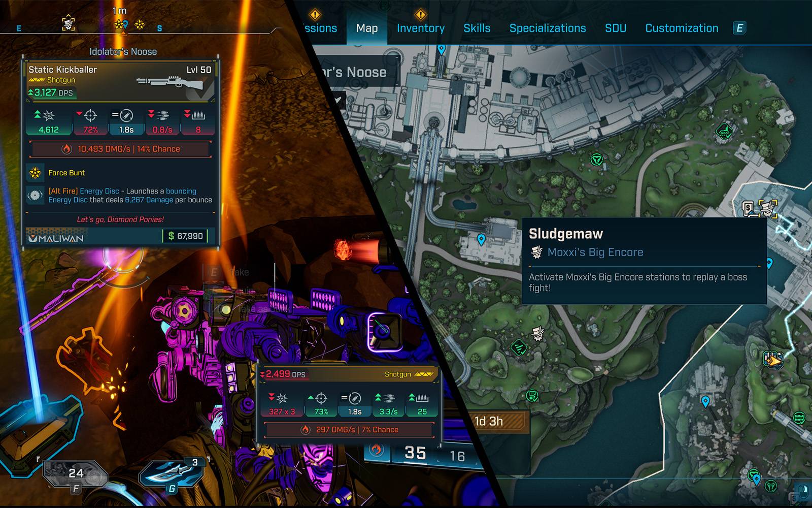Click the Moxxi's Big Encore link text
812x508 pixels.
[x=595, y=252]
